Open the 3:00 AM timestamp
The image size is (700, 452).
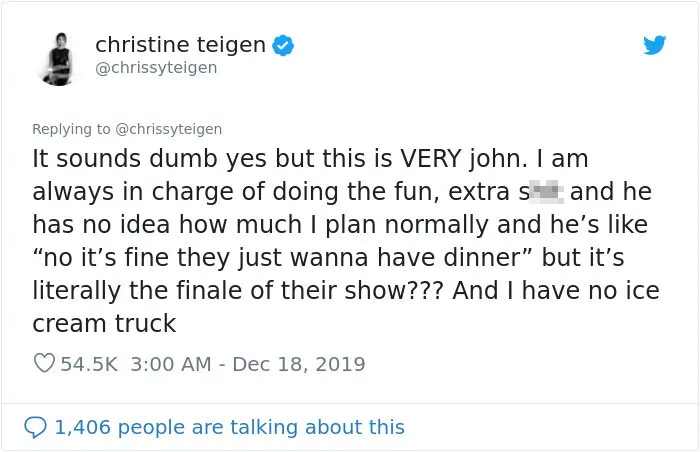tap(171, 364)
